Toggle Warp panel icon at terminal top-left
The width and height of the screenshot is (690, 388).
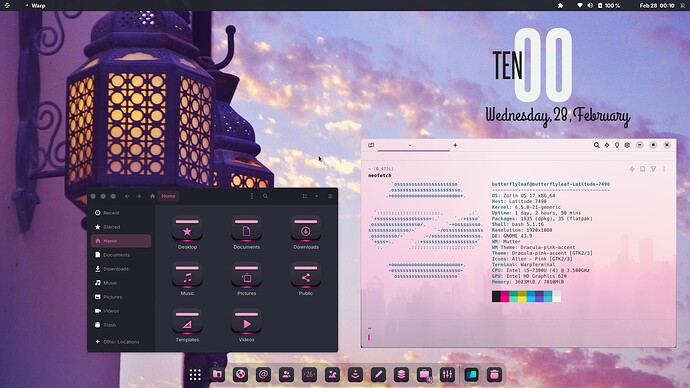coord(371,145)
